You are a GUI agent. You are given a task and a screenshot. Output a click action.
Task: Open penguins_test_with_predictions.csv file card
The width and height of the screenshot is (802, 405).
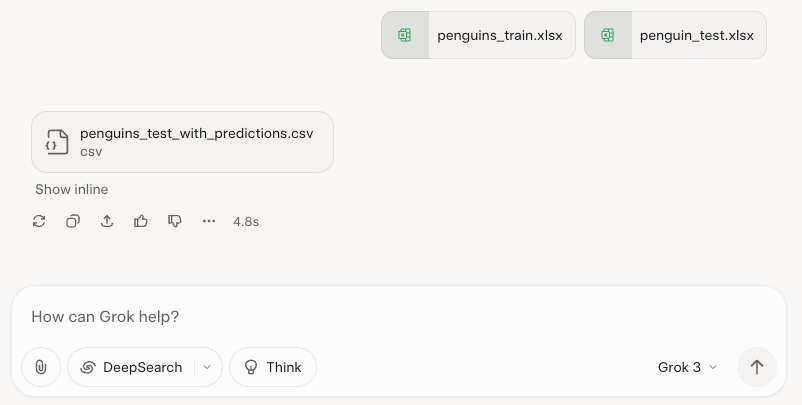[x=183, y=142]
